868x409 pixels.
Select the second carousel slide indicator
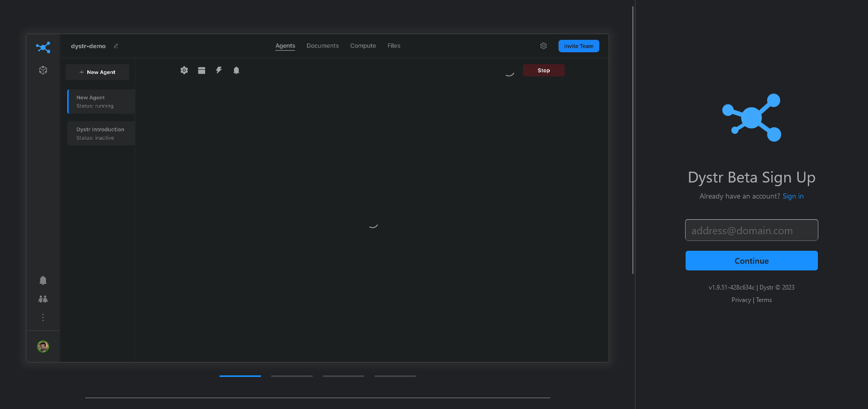(x=292, y=376)
